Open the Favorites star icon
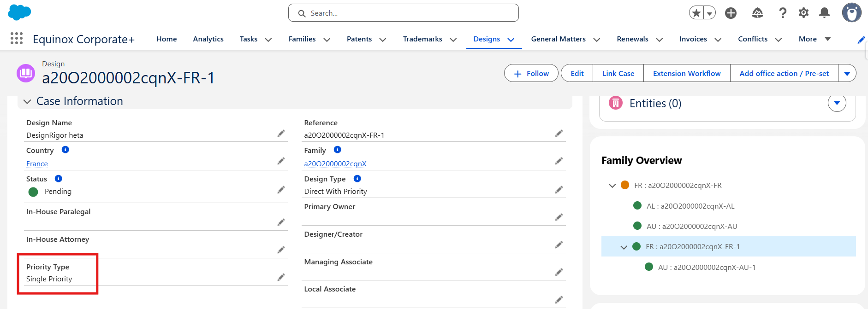 696,13
